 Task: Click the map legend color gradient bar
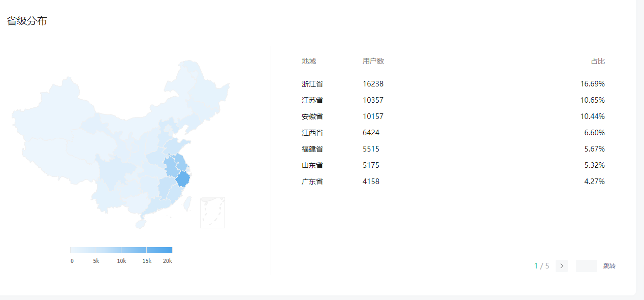click(x=121, y=250)
